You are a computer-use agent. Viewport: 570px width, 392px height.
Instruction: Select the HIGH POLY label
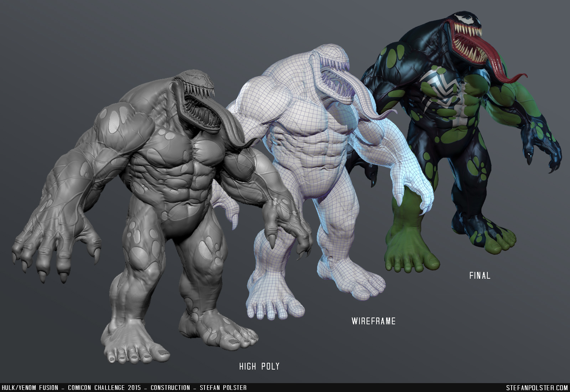pos(260,365)
